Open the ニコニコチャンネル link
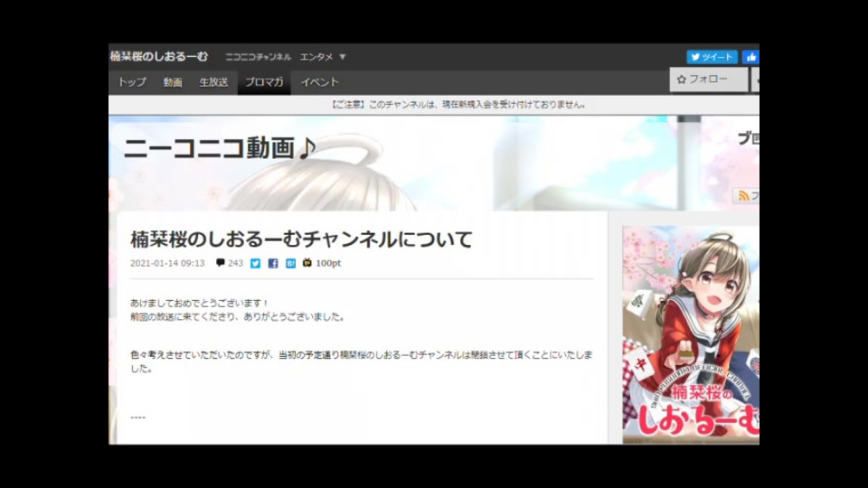The image size is (868, 488). point(258,57)
